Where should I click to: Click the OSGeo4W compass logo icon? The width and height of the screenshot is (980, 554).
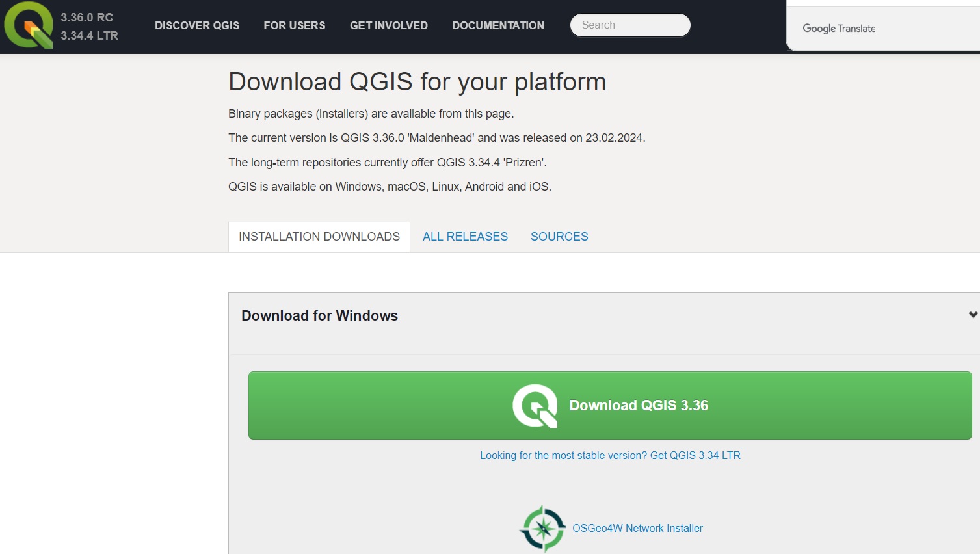543,529
